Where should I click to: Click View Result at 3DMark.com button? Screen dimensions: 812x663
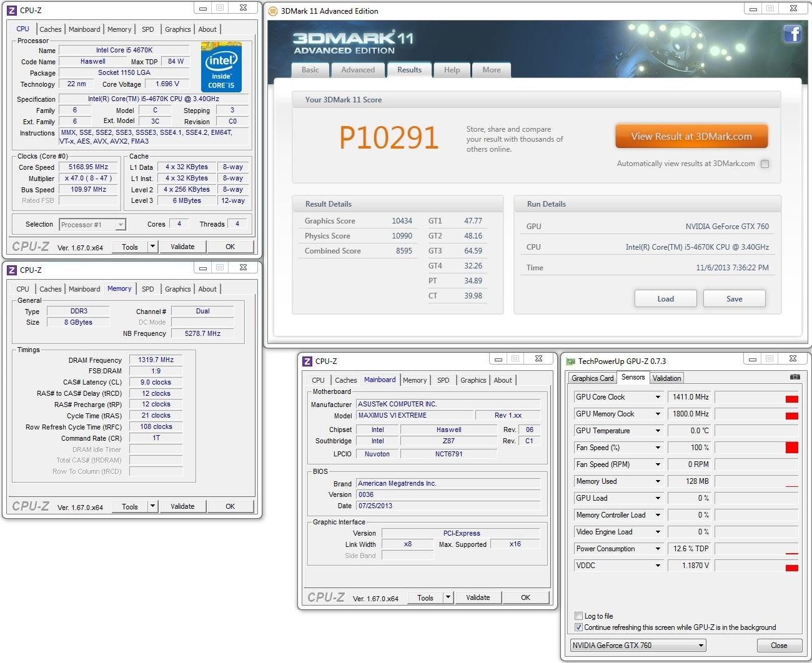click(x=691, y=136)
